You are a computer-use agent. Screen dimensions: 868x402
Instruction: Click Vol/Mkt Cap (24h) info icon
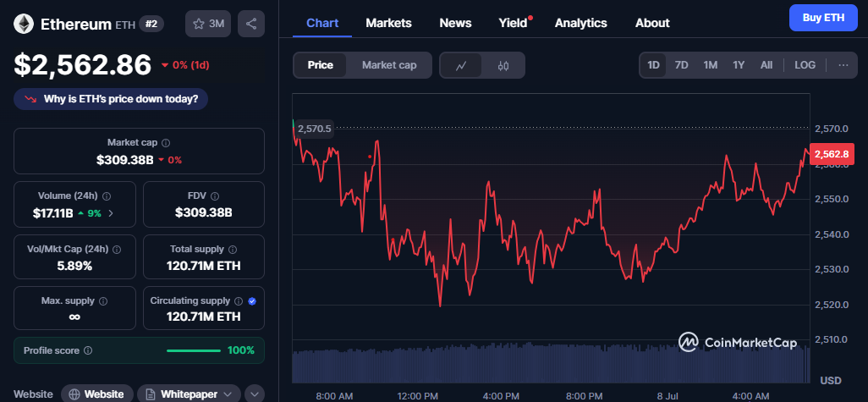[117, 249]
